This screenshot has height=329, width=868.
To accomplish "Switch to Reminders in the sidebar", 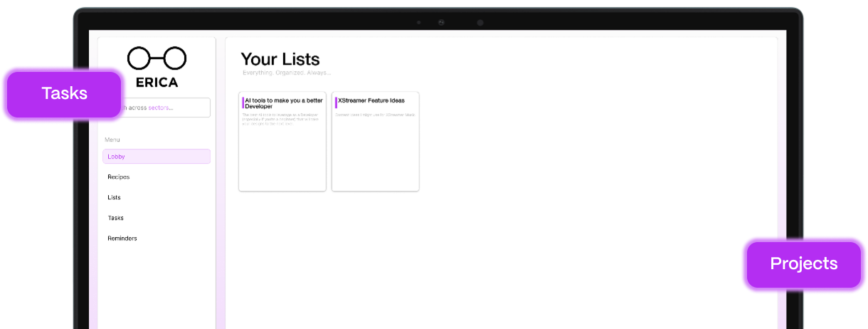I will 122,239.
